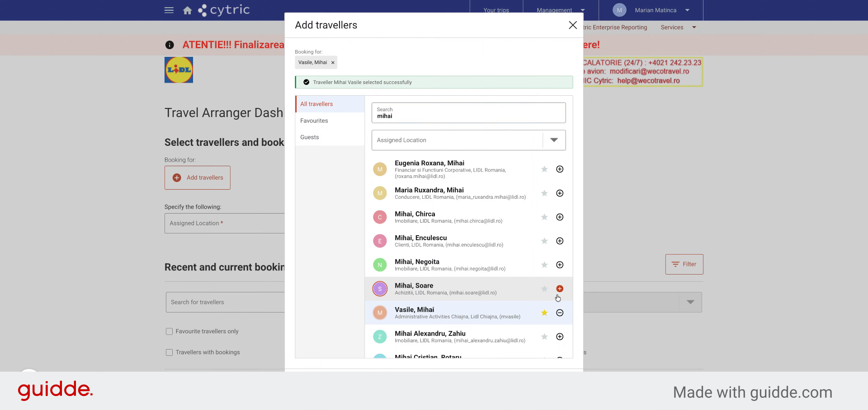The height and width of the screenshot is (410, 868).
Task: Add Mihai Enculescu with plus icon
Action: click(x=560, y=241)
